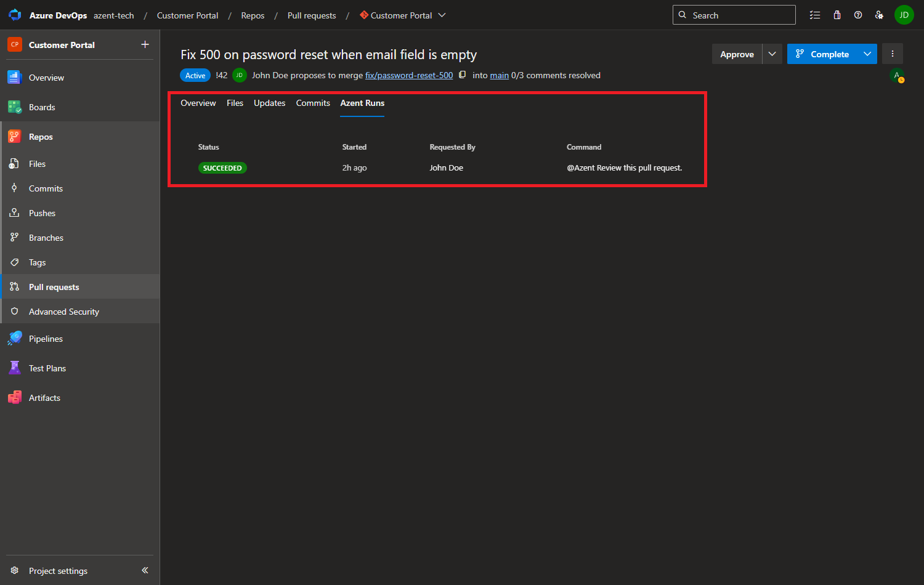Copy the source branch name icon
Image resolution: width=924 pixels, height=585 pixels.
tap(462, 75)
